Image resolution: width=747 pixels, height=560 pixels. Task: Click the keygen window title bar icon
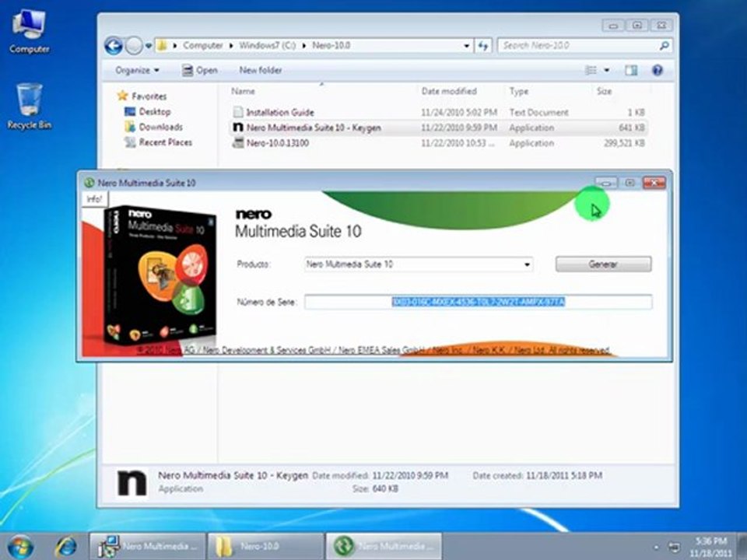tap(89, 183)
